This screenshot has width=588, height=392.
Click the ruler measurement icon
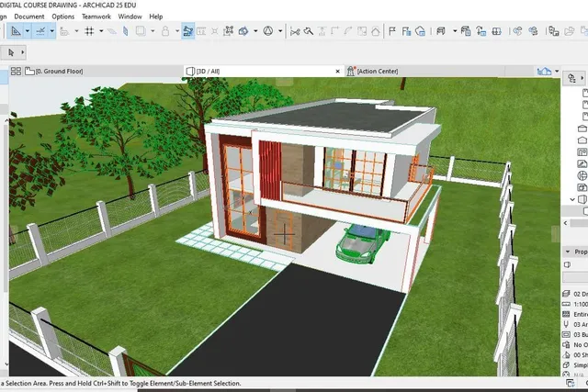click(x=64, y=31)
